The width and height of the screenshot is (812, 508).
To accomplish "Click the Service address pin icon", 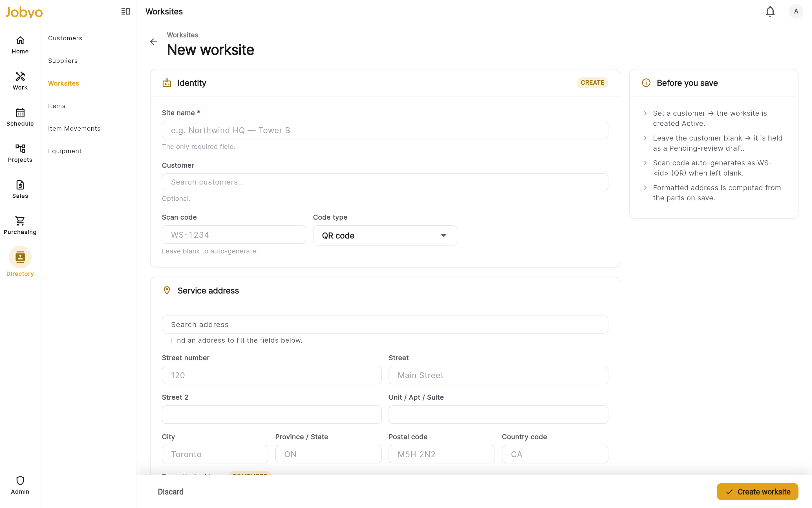I will pos(167,290).
